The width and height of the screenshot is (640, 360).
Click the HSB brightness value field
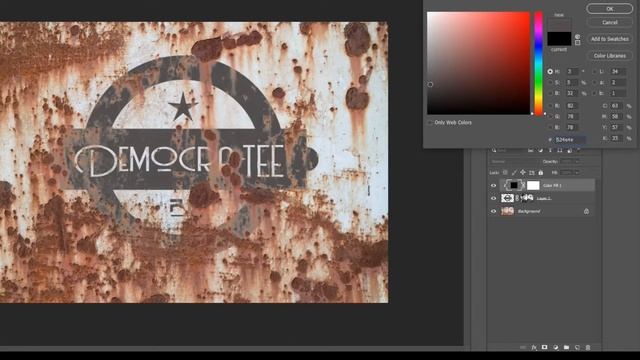pyautogui.click(x=572, y=93)
